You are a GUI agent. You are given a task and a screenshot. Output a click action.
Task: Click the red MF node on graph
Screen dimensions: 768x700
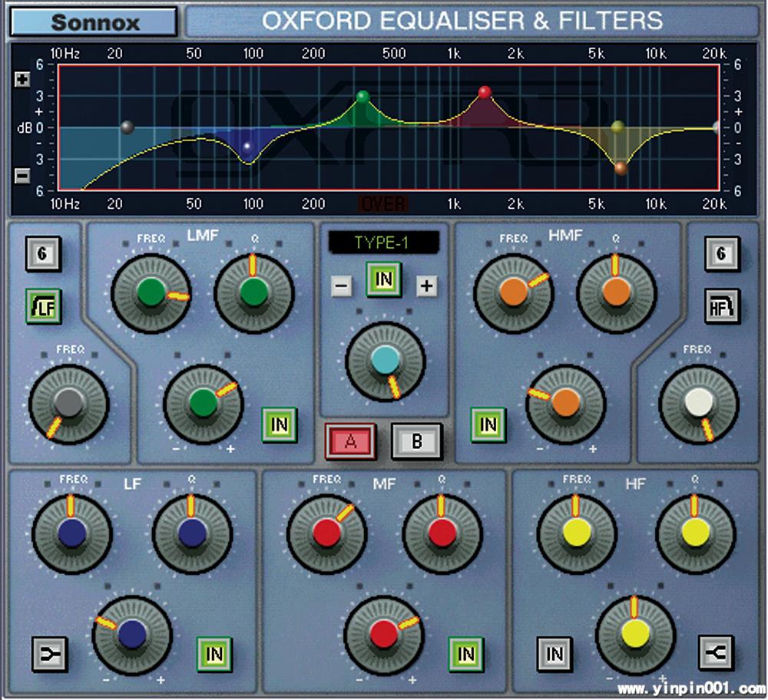click(x=485, y=92)
